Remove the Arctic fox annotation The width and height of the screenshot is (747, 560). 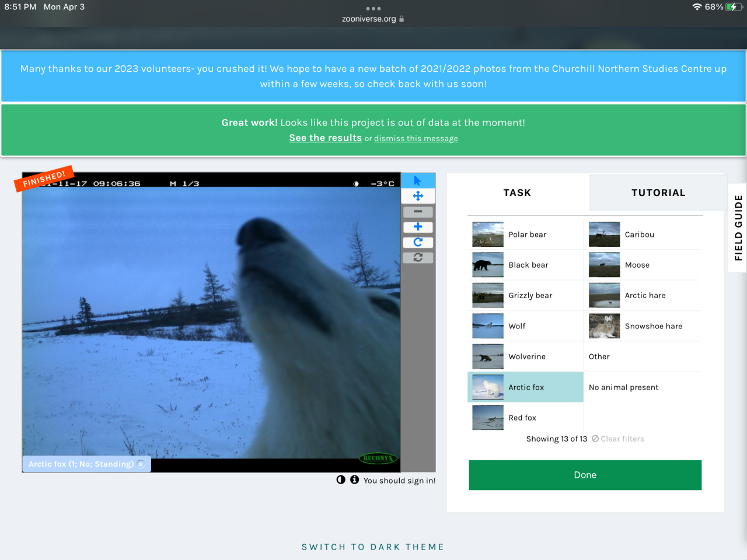pos(141,464)
